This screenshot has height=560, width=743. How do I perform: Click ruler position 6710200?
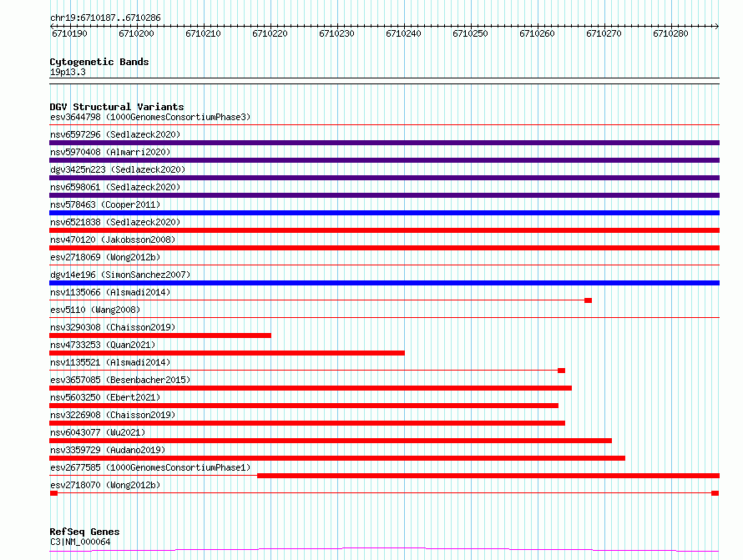136,33
